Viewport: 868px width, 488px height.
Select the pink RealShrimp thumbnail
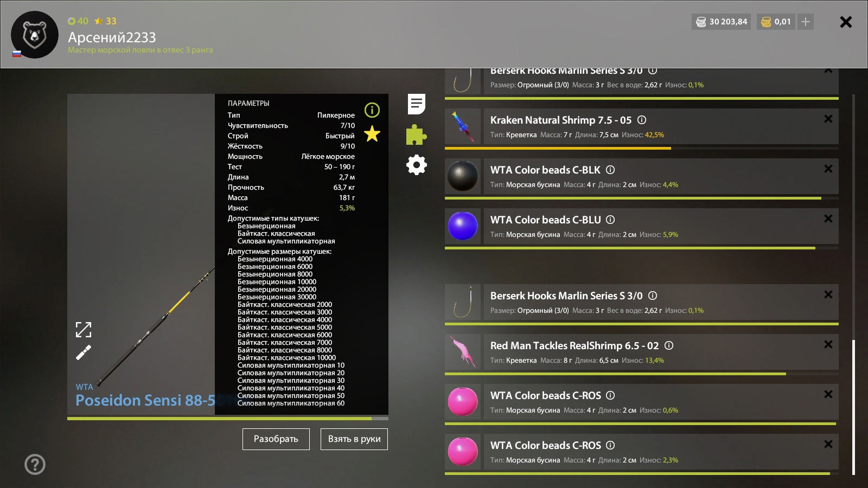click(x=463, y=352)
